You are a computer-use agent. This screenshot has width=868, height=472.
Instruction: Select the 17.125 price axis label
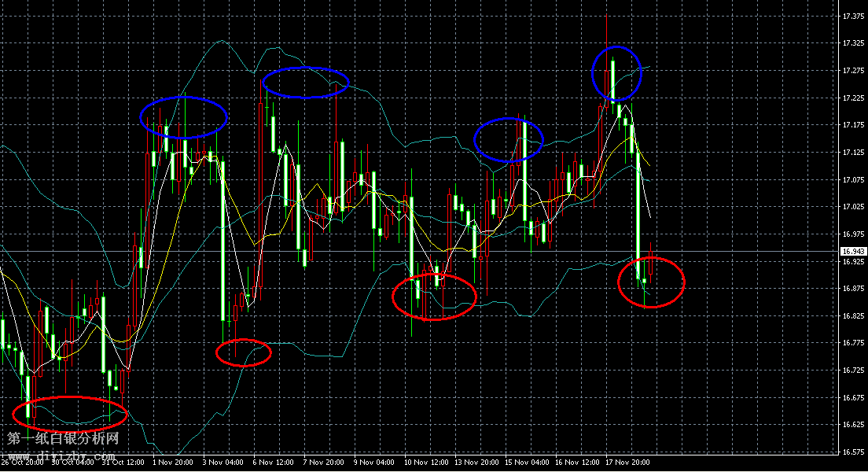tap(853, 152)
